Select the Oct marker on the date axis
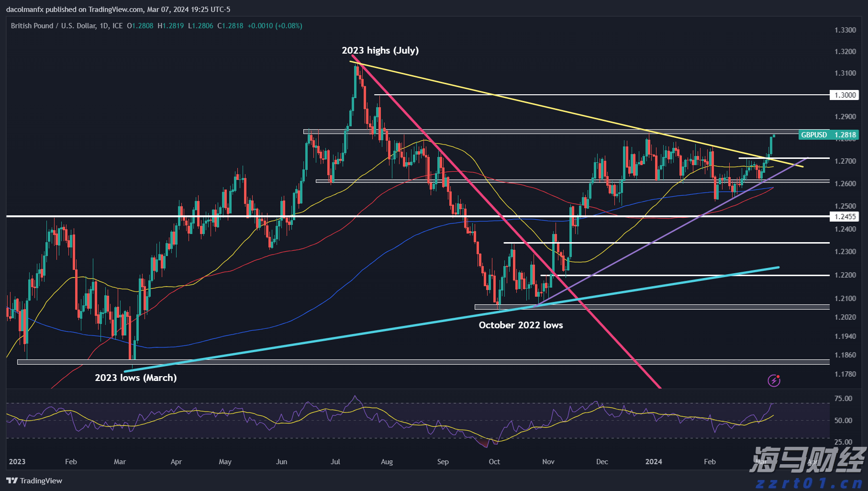This screenshot has height=491, width=868. pos(494,461)
